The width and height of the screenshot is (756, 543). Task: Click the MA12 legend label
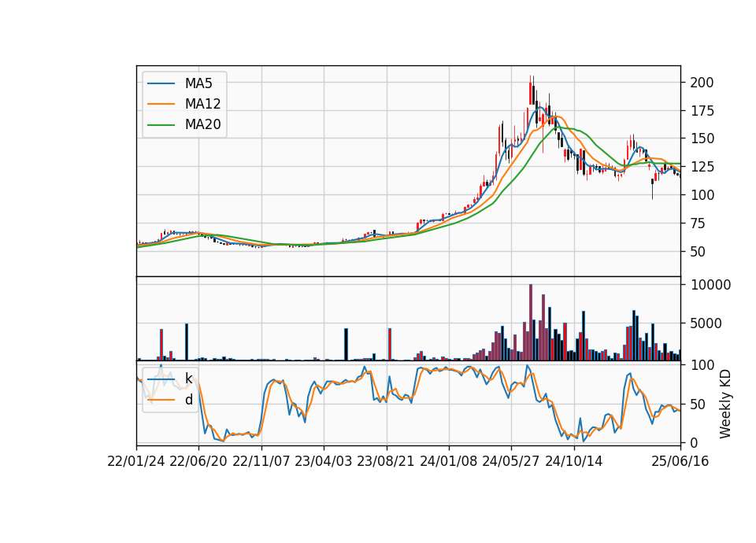tap(202, 104)
